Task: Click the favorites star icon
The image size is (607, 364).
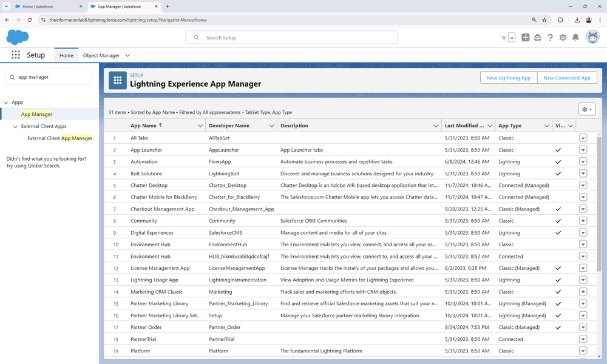Action: 504,37
